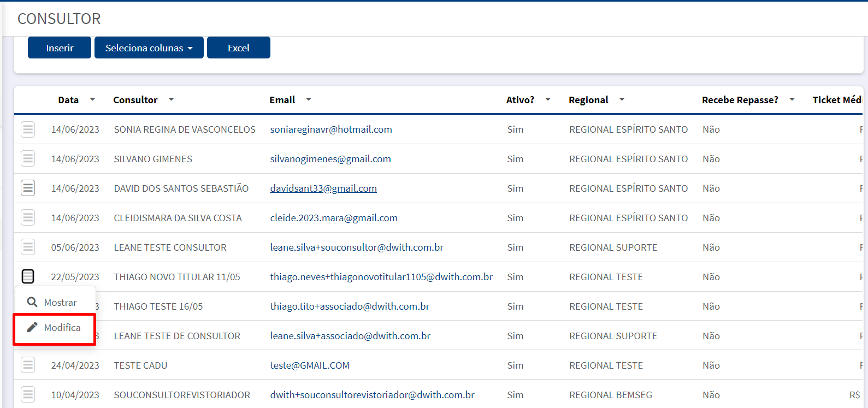Screen dimensions: 868x408
Task: Click REGIONAL TESTE in TESTE CADU row
Action: pyautogui.click(x=606, y=365)
